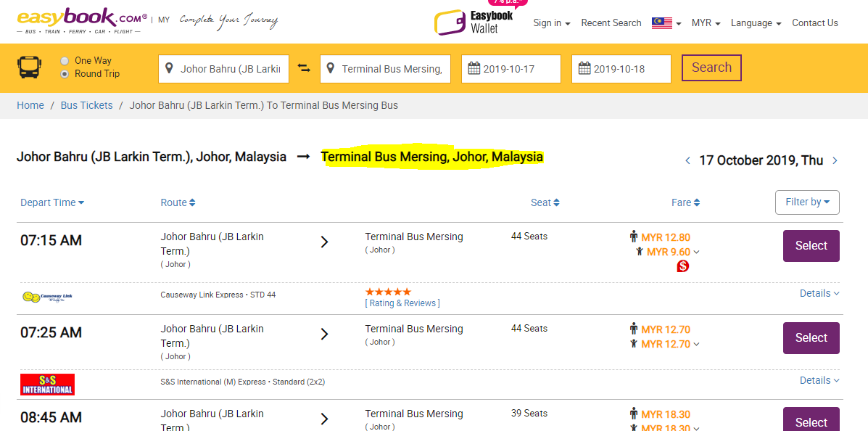Click the departure date field 2019-10-17
This screenshot has width=868, height=431.
(x=511, y=69)
